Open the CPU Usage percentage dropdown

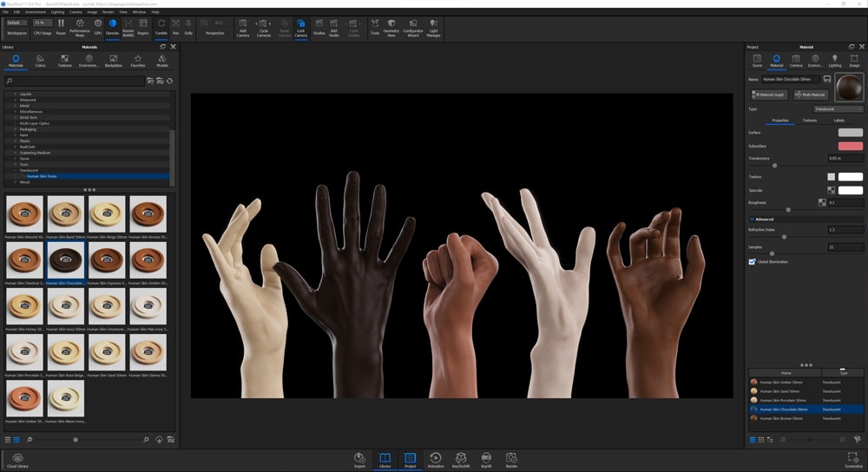click(43, 23)
